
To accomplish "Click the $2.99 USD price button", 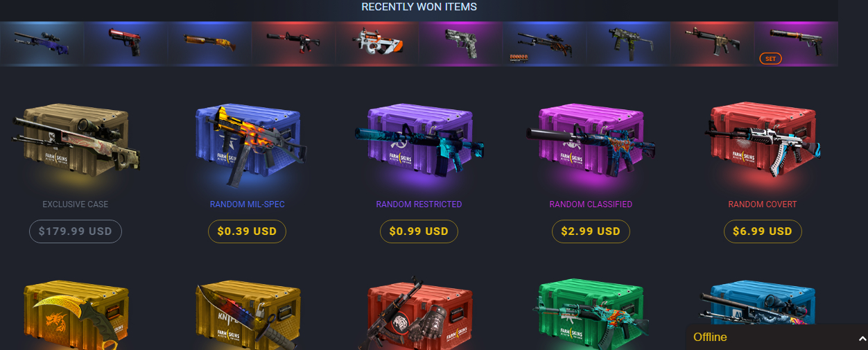I will (x=591, y=231).
